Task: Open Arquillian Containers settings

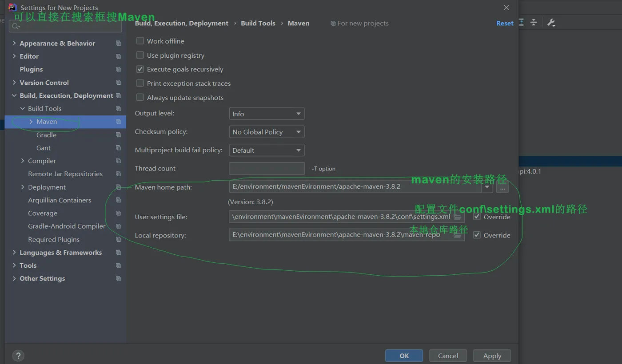Action: 60,200
